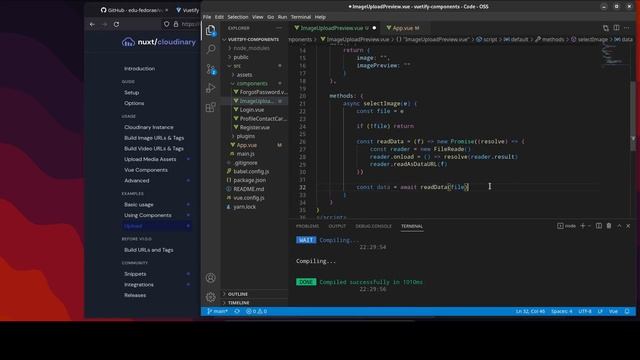The width and height of the screenshot is (640, 360).
Task: Expand the assets folder
Action: [244, 75]
